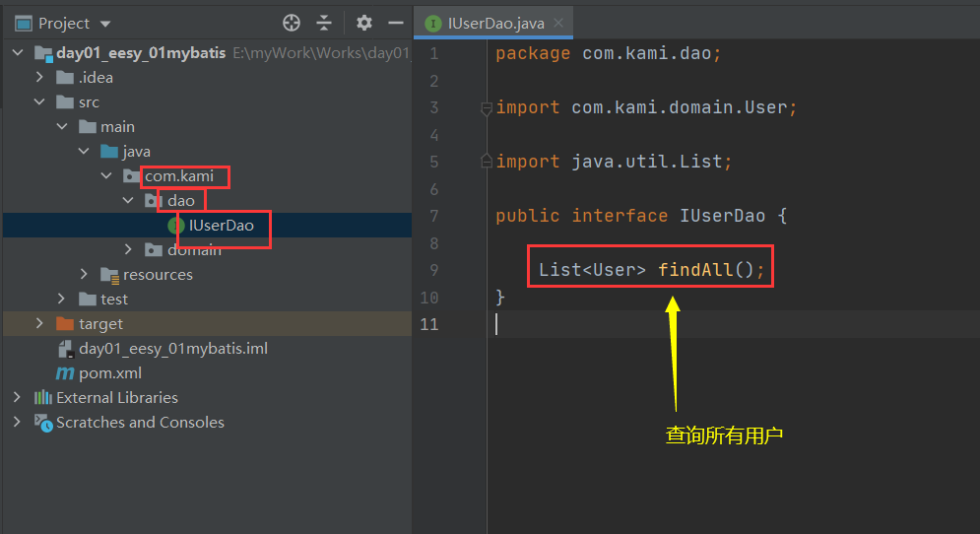Collapse the dao package
Screen dimensions: 980x534
(128, 200)
